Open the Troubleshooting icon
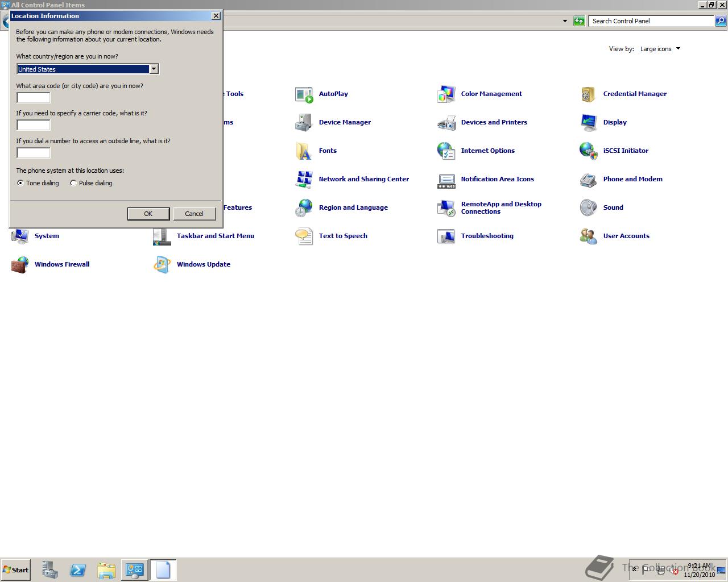Image resolution: width=728 pixels, height=582 pixels. pyautogui.click(x=446, y=236)
